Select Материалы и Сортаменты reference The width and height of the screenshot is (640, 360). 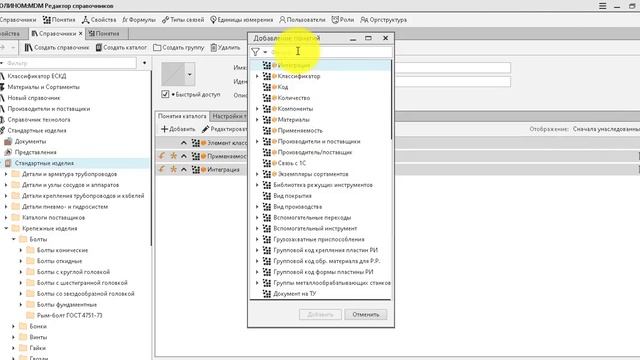point(44,87)
